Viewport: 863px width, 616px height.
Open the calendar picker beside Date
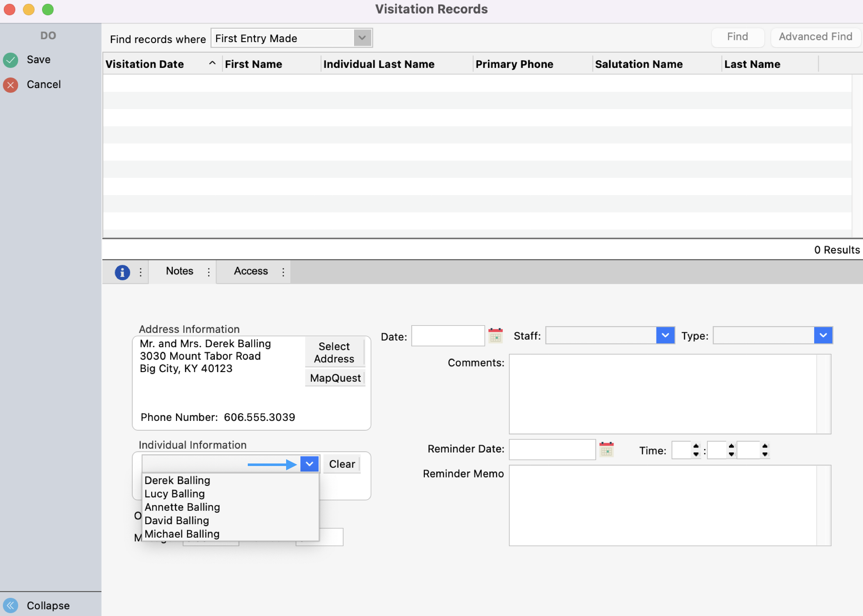[496, 335]
